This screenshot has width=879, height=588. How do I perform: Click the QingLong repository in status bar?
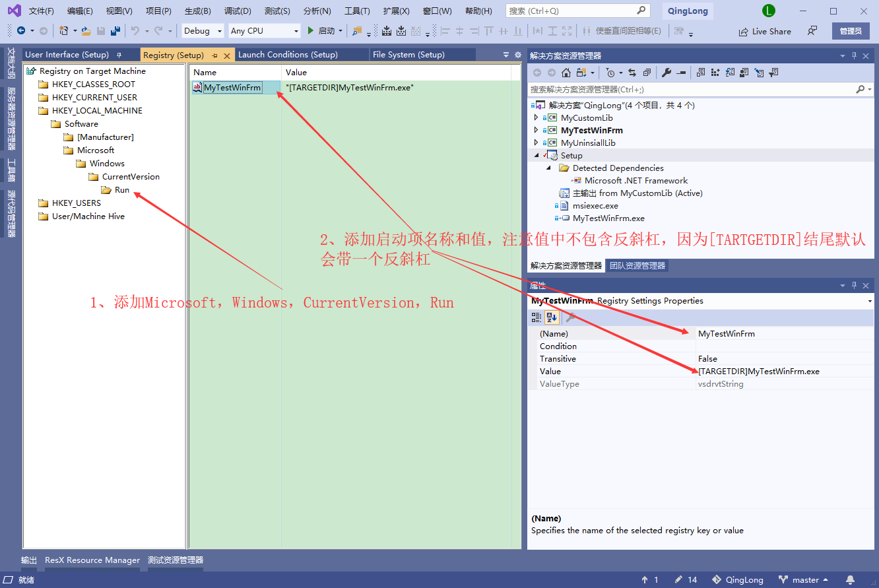point(737,580)
